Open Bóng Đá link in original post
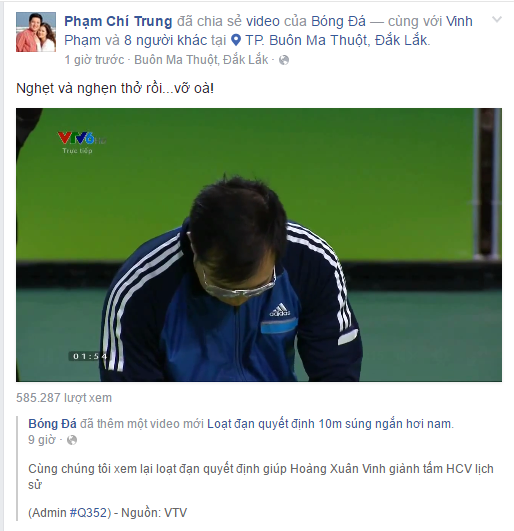Viewport: 514px width, 531px height. coord(52,424)
